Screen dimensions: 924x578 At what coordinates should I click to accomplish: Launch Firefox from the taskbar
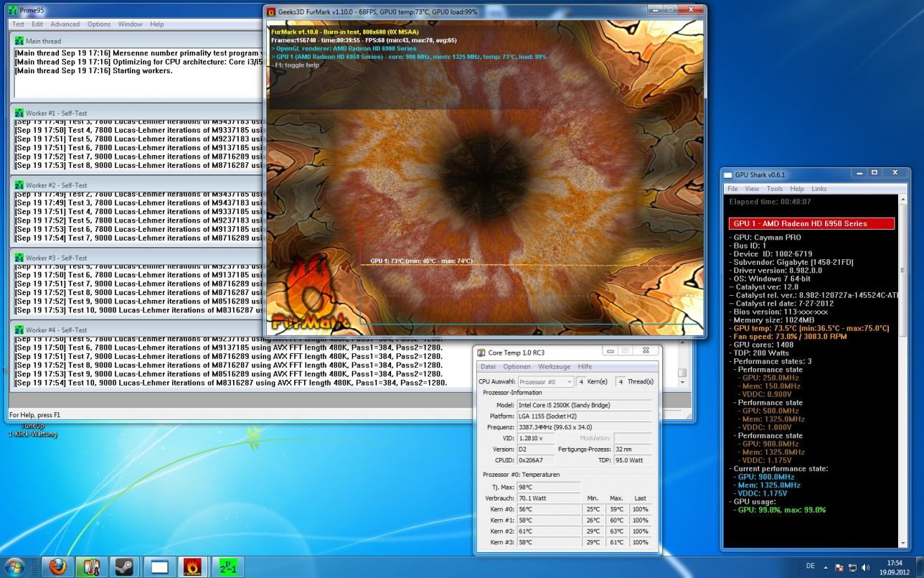click(x=57, y=567)
